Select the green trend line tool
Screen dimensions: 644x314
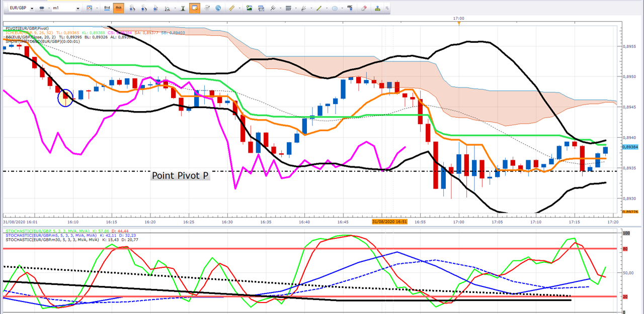[319, 8]
